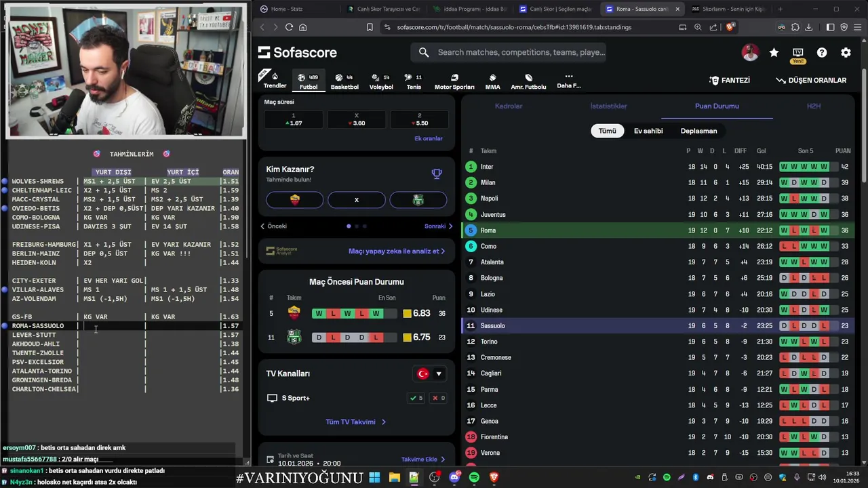Screen dimensions: 868x488
Task: Click the Sofascore logo
Action: coord(297,52)
